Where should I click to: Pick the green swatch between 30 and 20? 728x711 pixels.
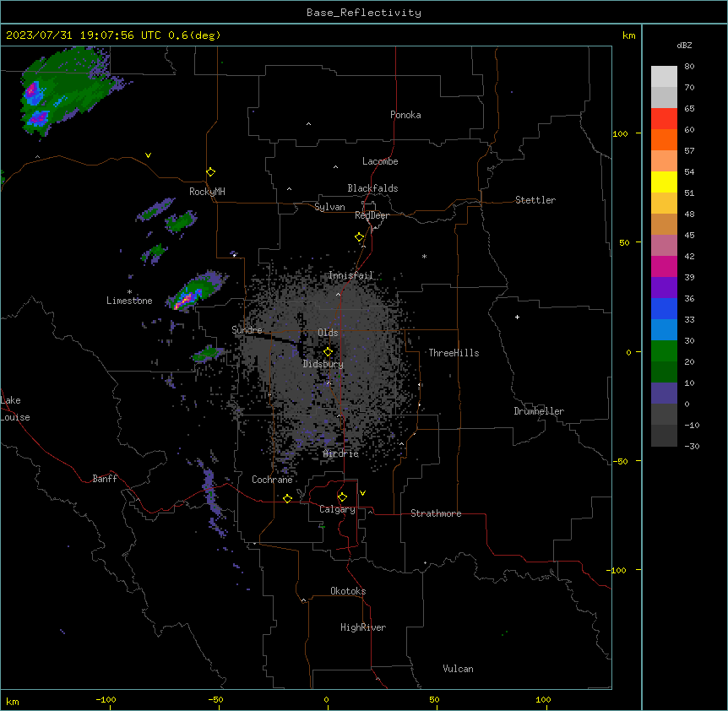664,351
